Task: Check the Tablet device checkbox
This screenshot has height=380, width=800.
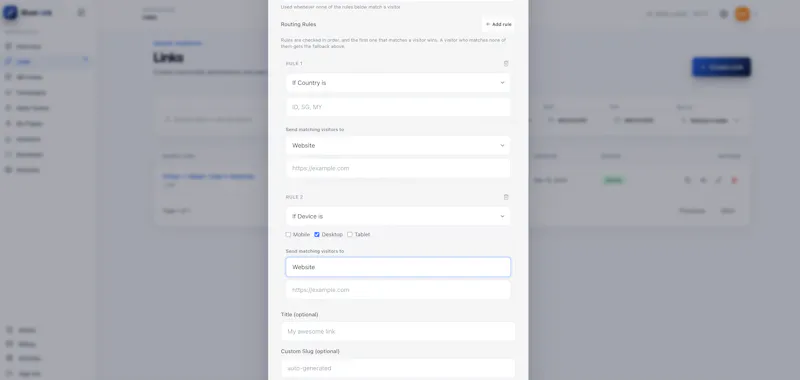Action: 349,235
